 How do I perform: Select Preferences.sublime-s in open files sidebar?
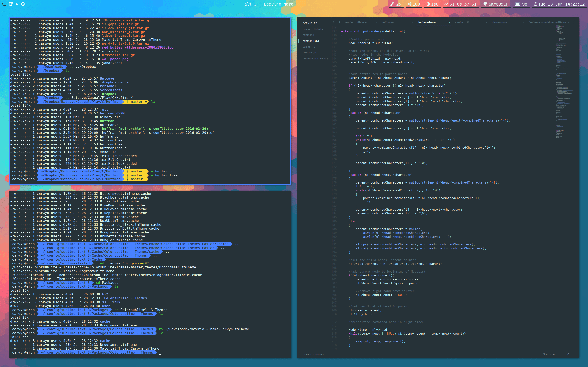(x=315, y=59)
